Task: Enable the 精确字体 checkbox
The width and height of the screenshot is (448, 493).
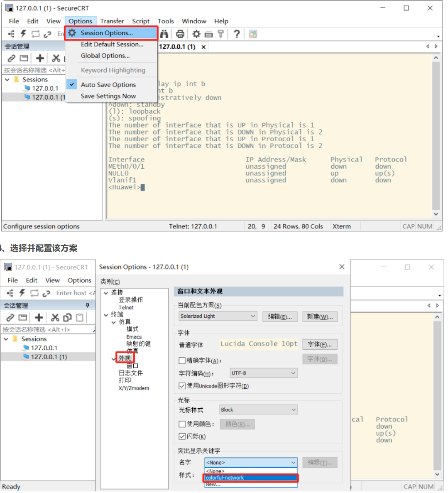Action: [182, 361]
